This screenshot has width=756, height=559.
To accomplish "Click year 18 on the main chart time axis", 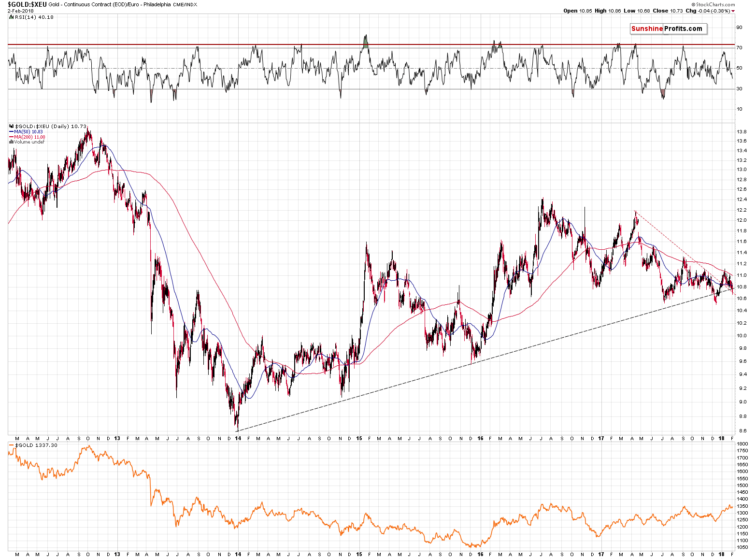I will (721, 439).
